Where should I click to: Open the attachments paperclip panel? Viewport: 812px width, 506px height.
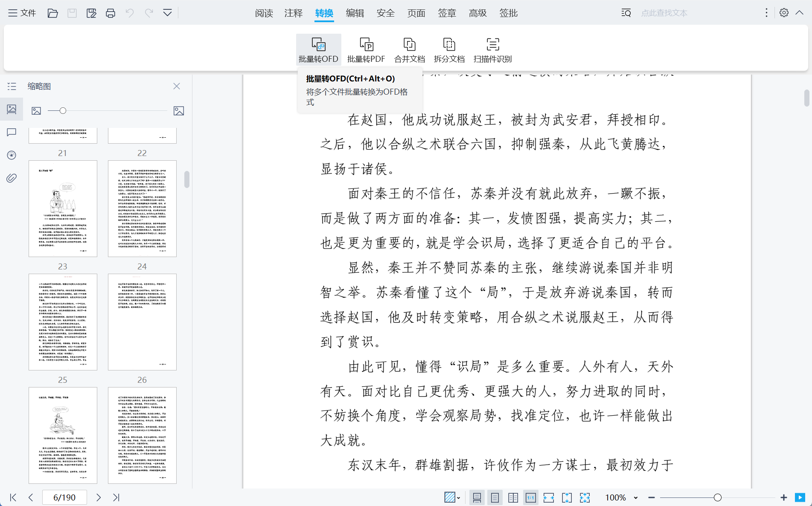pos(12,178)
